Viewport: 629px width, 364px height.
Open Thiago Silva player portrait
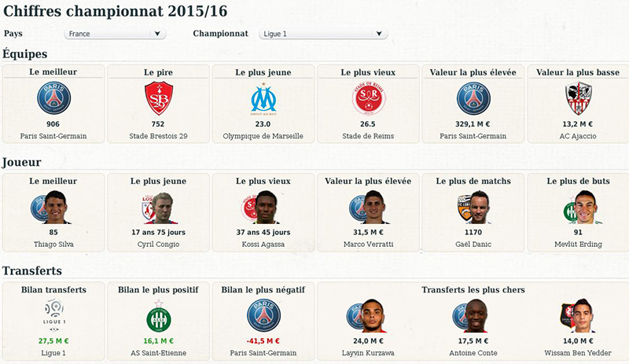click(x=56, y=207)
